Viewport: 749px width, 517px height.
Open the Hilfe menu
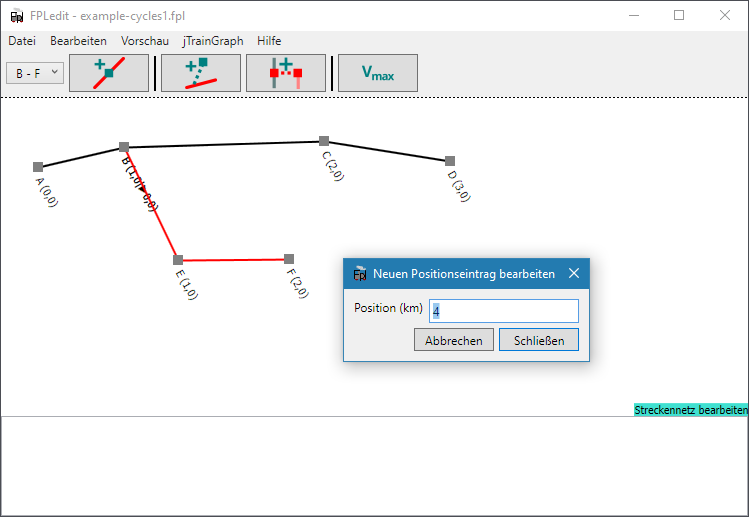pyautogui.click(x=269, y=41)
